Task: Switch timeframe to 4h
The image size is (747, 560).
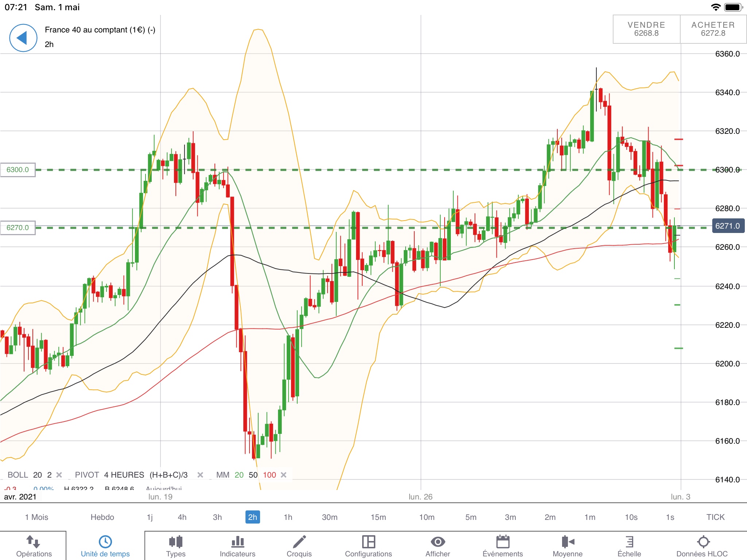Action: 182,517
